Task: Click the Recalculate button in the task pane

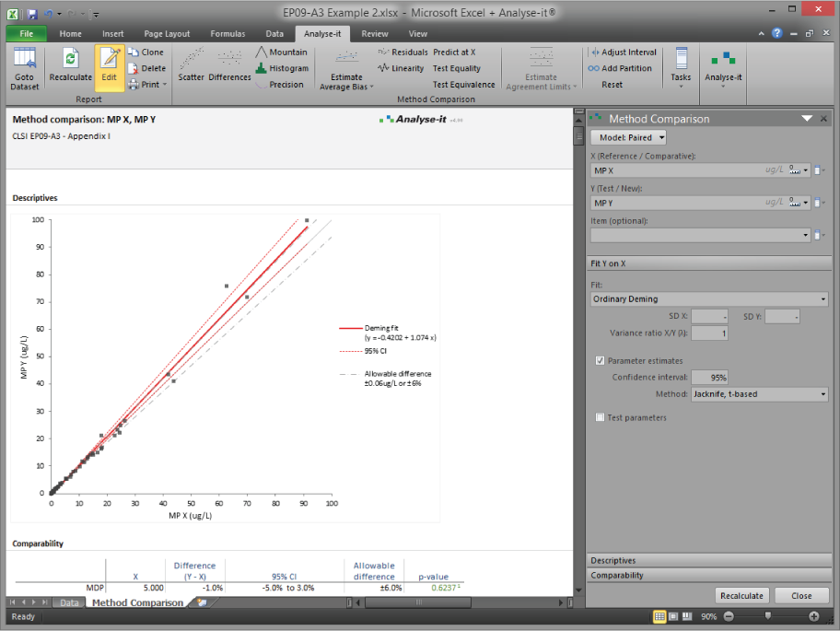Action: tap(741, 596)
